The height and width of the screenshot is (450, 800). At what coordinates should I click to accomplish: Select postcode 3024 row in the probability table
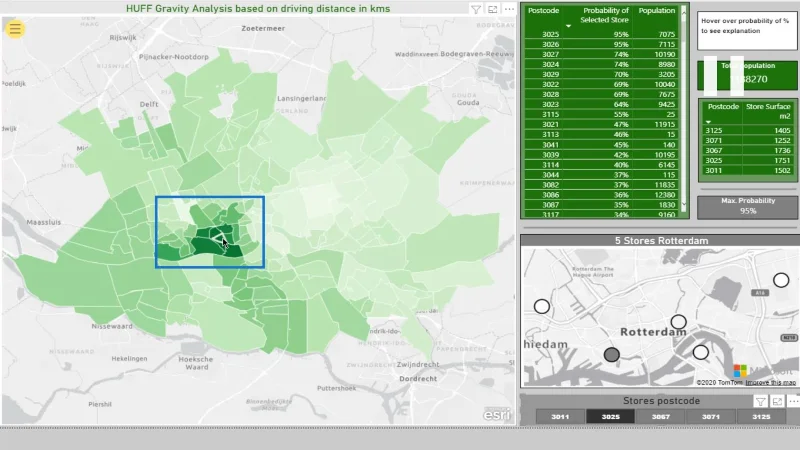pyautogui.click(x=601, y=64)
